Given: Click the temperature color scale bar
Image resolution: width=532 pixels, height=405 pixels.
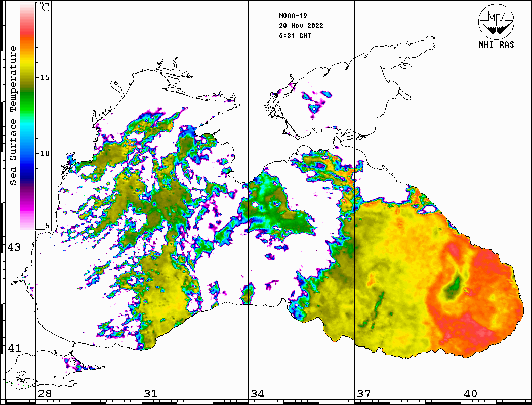Looking at the screenshot, I should click(27, 116).
